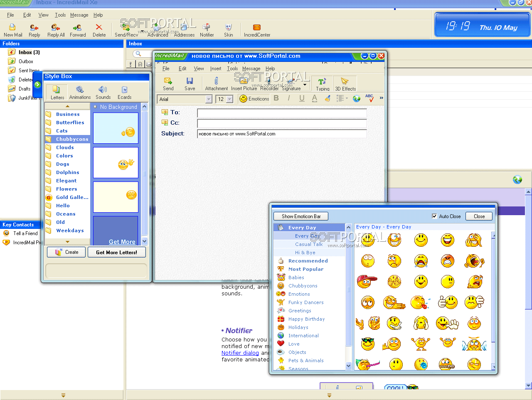Screen dimensions: 532x400
Task: Open the font name dropdown (Arial)
Action: pyautogui.click(x=209, y=99)
